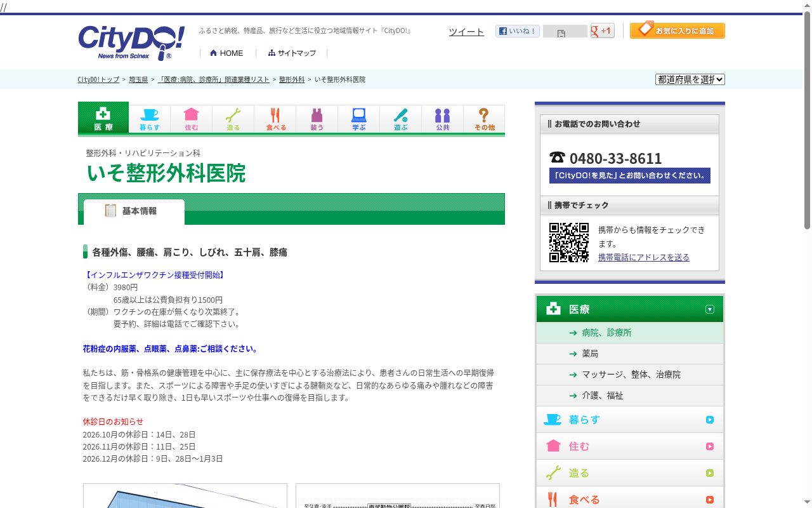Select 薬局 in the sidebar
Viewport: 812px width, 508px height.
[629, 354]
